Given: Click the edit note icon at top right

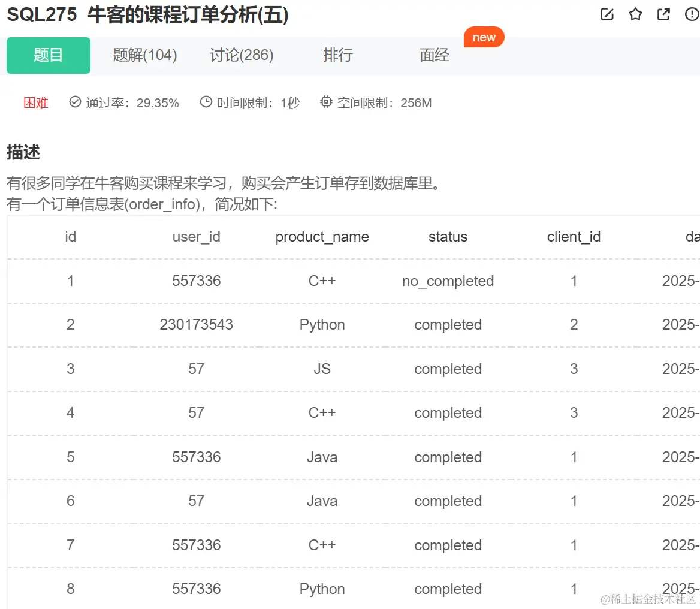Looking at the screenshot, I should point(607,14).
